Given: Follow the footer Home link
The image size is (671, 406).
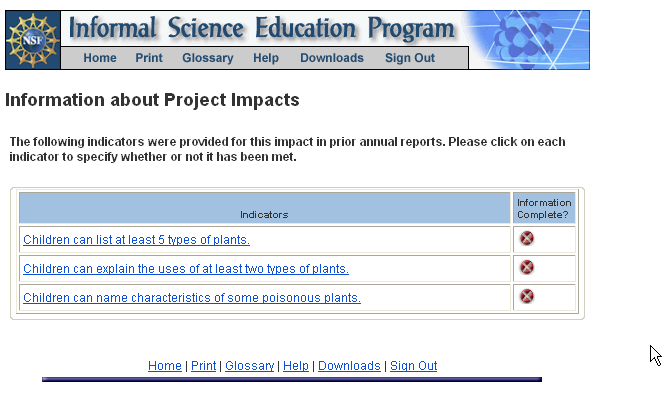Looking at the screenshot, I should (165, 366).
